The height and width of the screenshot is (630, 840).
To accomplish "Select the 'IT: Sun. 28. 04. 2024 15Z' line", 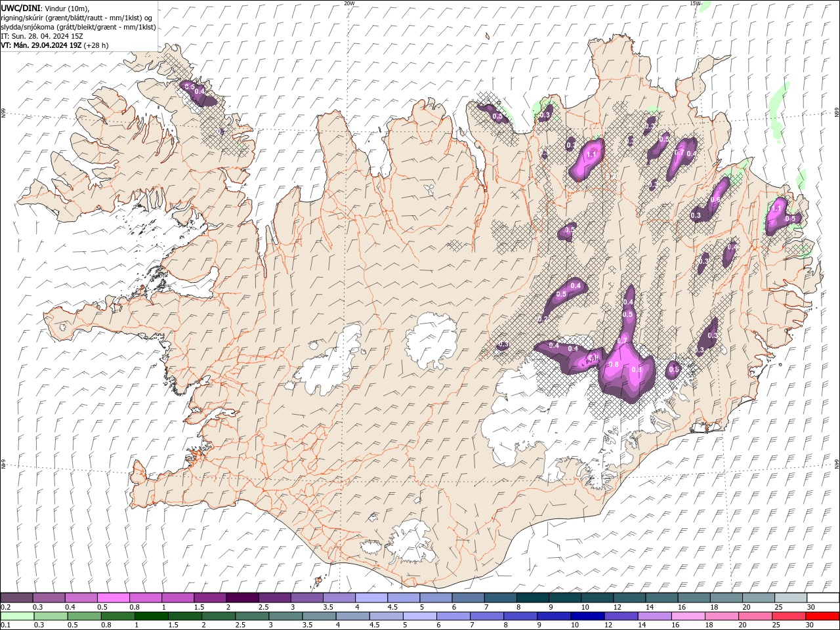I will 42,36.
